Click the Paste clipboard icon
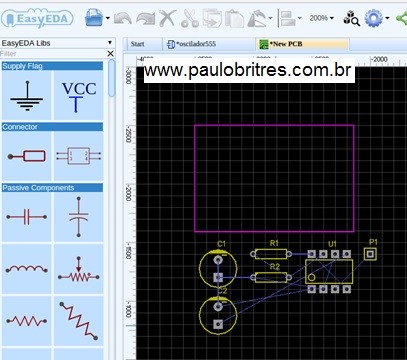 (234, 18)
